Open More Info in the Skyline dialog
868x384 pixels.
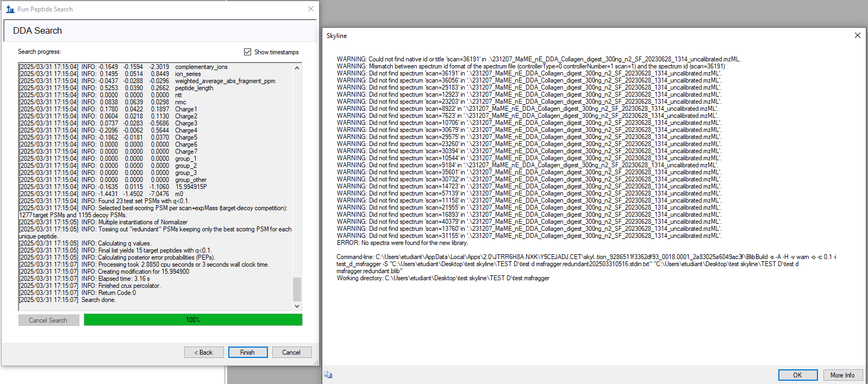point(842,375)
